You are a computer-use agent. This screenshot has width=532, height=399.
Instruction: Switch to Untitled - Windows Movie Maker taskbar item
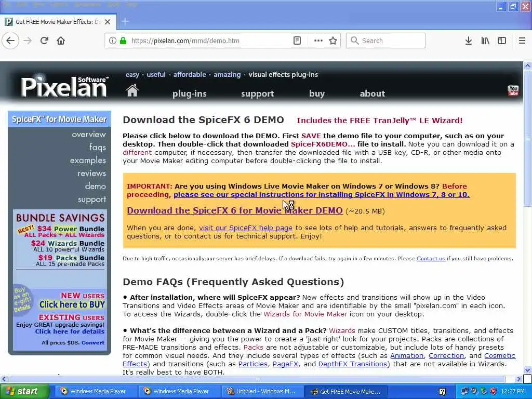(x=261, y=391)
